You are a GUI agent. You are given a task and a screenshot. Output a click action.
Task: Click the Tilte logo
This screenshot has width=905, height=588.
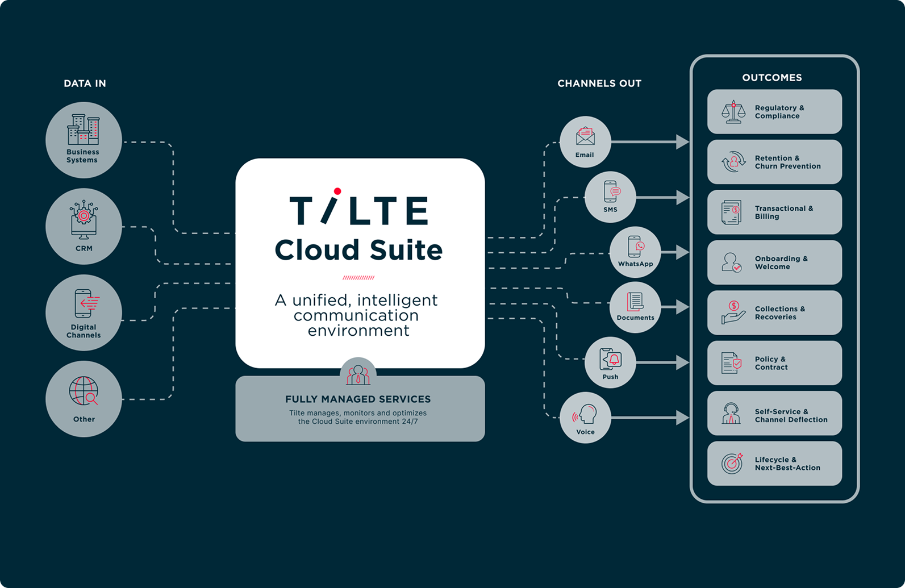pyautogui.click(x=359, y=207)
